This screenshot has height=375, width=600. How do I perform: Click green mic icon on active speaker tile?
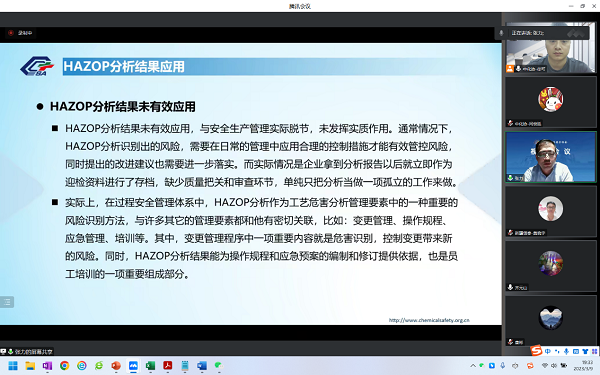510,178
